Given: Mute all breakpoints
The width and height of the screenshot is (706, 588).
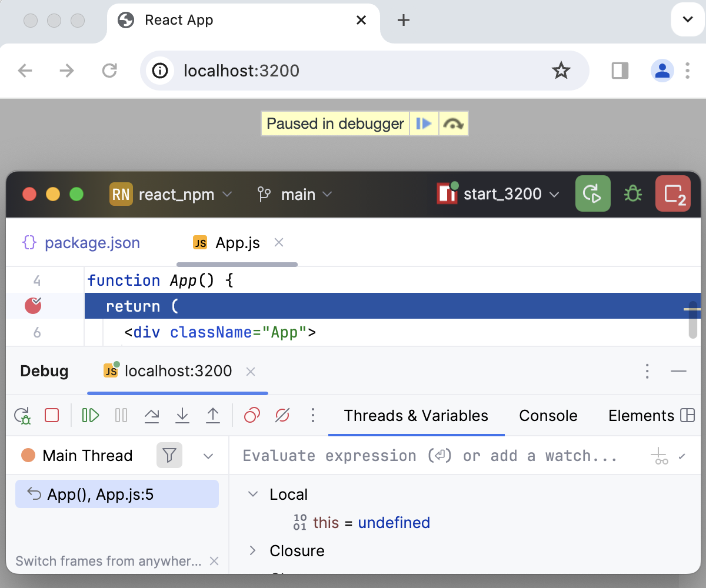Looking at the screenshot, I should coord(282,416).
